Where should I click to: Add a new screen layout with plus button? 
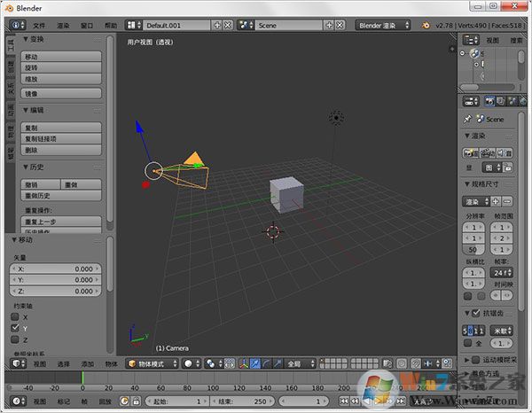pyautogui.click(x=216, y=26)
